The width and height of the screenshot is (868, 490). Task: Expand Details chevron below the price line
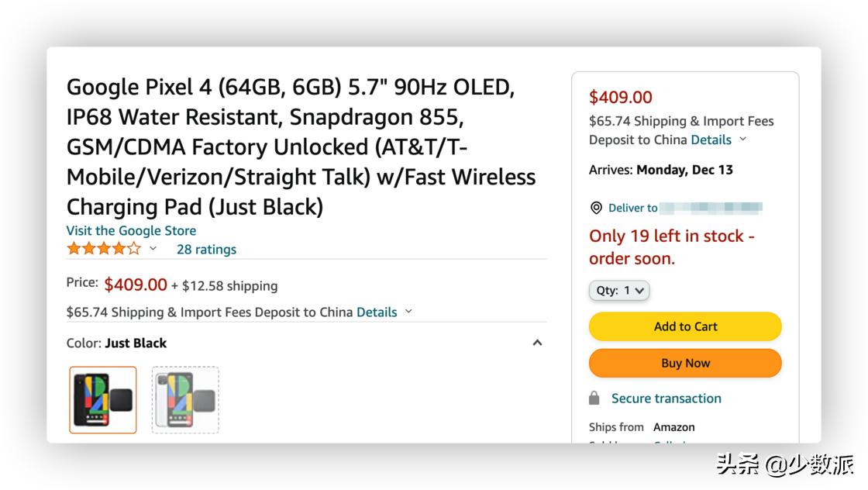pyautogui.click(x=408, y=312)
